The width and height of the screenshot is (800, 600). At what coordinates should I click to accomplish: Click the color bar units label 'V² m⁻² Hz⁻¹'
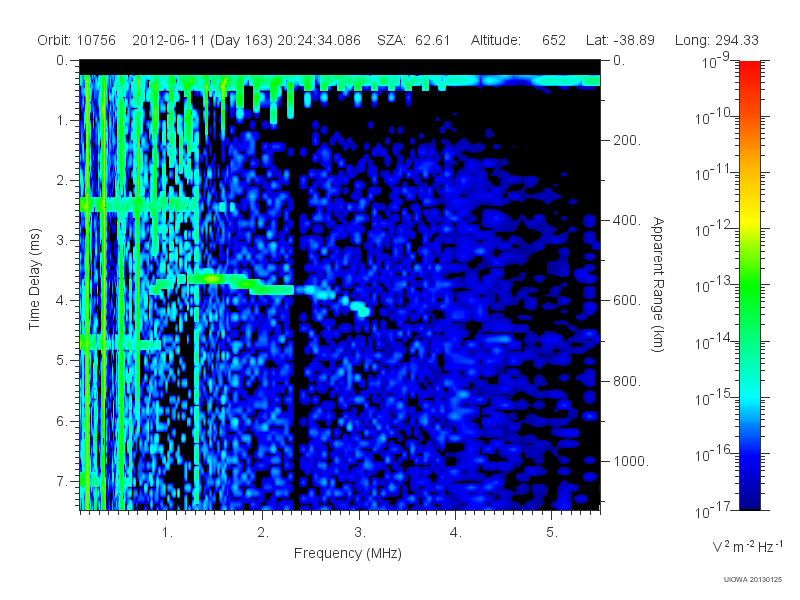(x=747, y=546)
